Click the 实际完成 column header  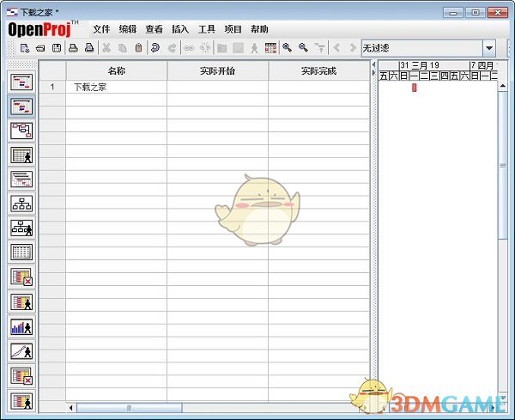click(318, 71)
